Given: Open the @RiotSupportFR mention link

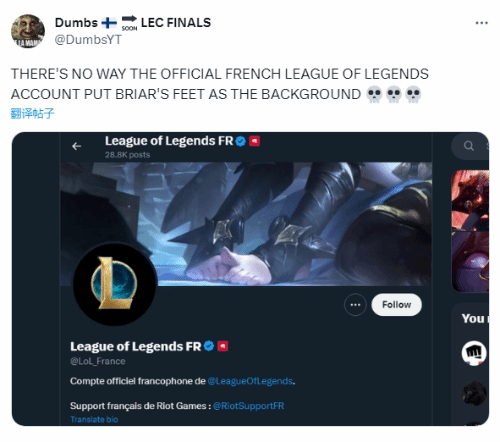Looking at the screenshot, I should coord(248,406).
